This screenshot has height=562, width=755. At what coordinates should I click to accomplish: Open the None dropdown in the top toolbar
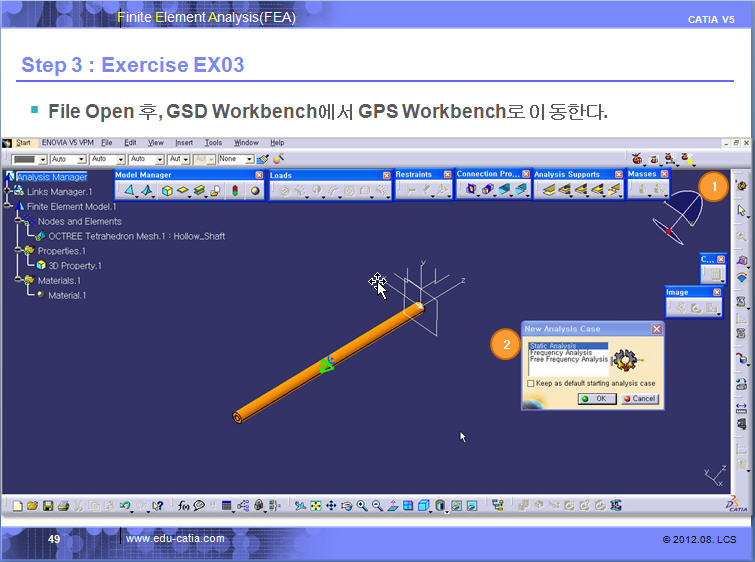tap(247, 159)
